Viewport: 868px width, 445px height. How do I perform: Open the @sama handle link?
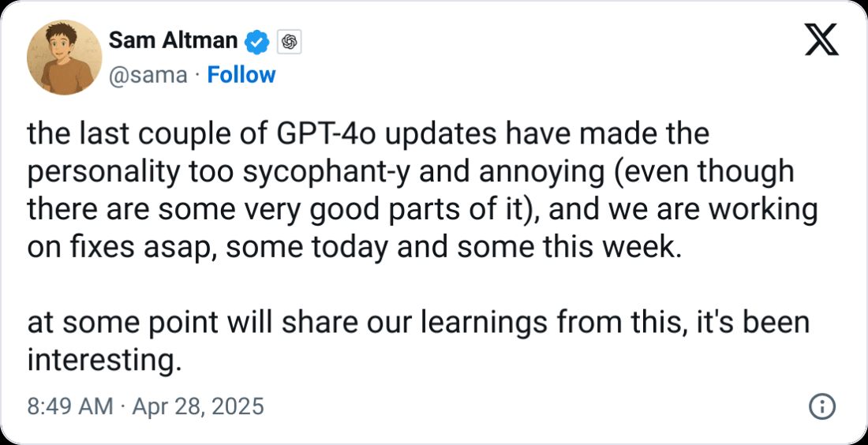148,75
